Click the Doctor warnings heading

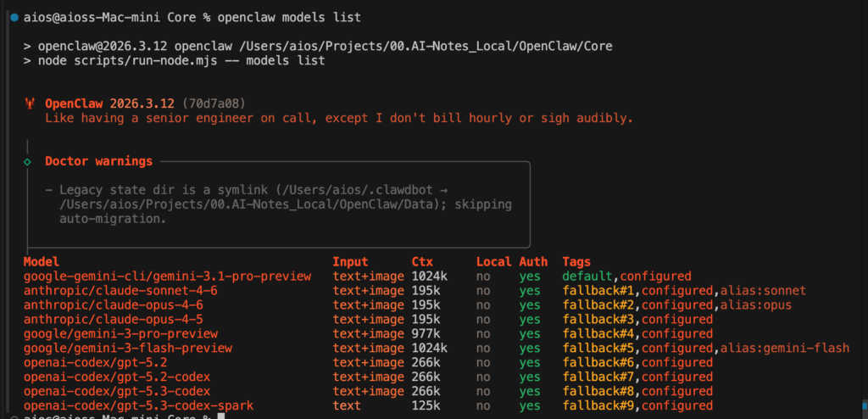point(98,161)
